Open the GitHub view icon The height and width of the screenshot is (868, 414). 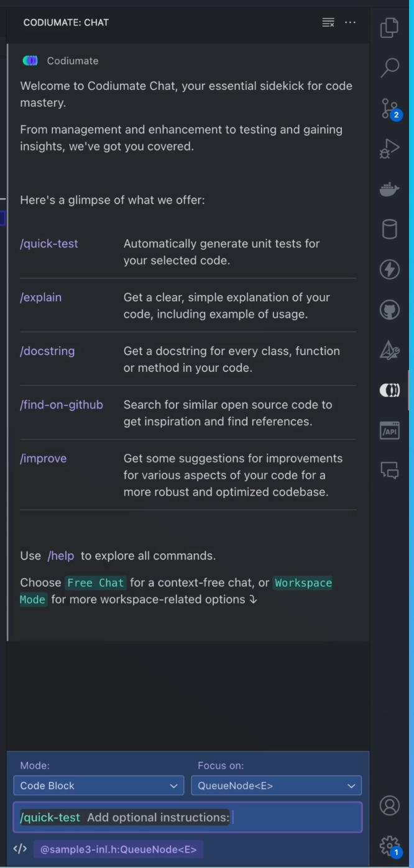click(x=390, y=310)
